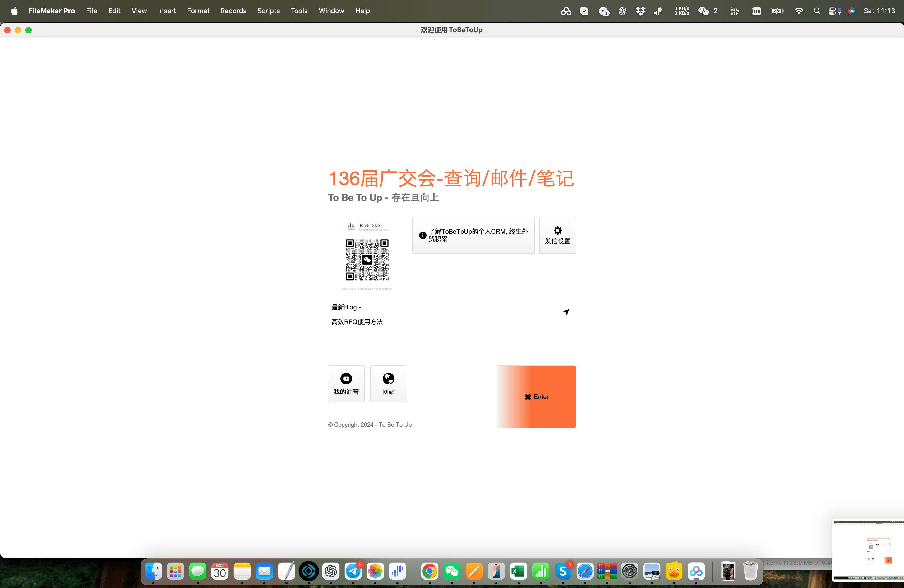Open Notes from the Dock
Screen dimensions: 904x588
242,571
